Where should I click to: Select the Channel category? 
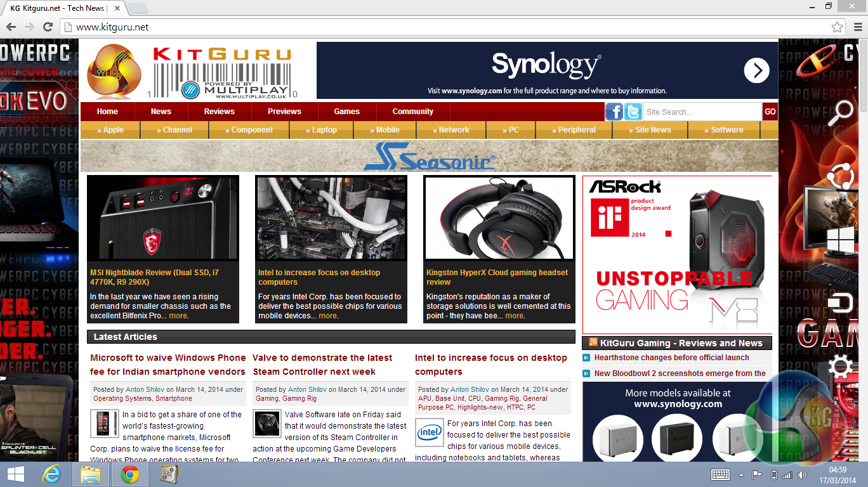click(x=174, y=130)
